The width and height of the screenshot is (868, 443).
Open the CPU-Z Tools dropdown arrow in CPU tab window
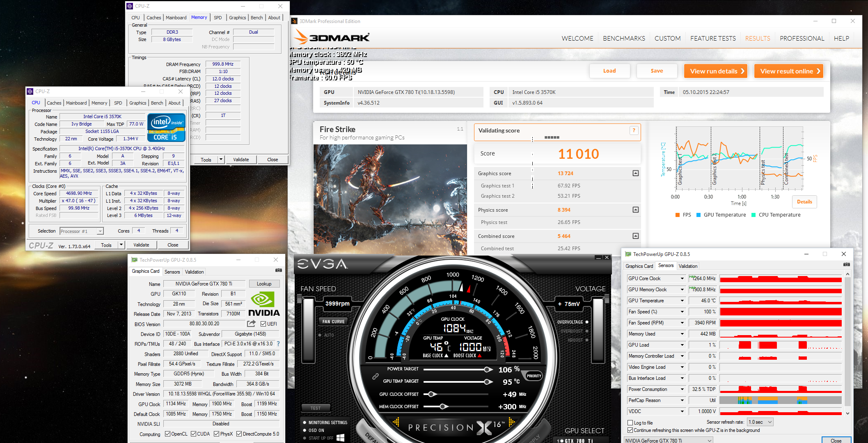(121, 245)
